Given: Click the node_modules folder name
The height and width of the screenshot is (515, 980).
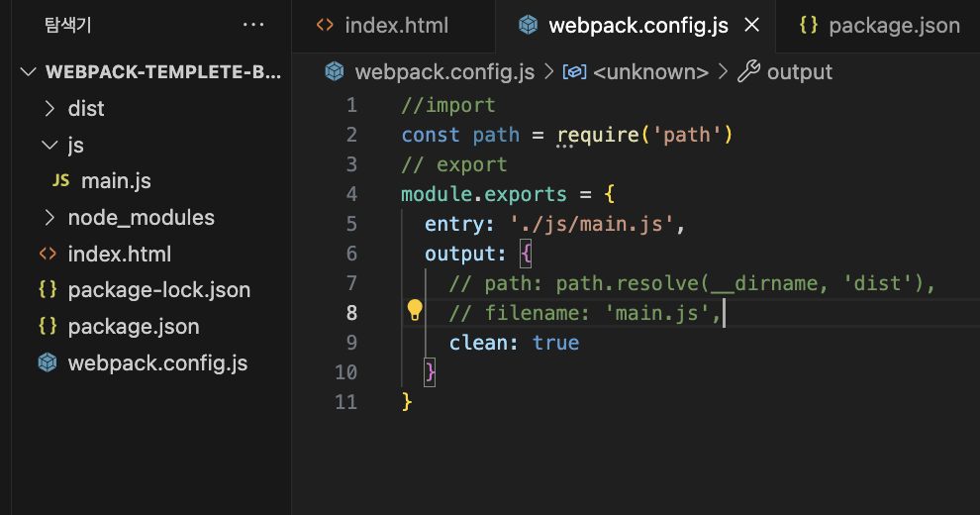Looking at the screenshot, I should pos(142,218).
